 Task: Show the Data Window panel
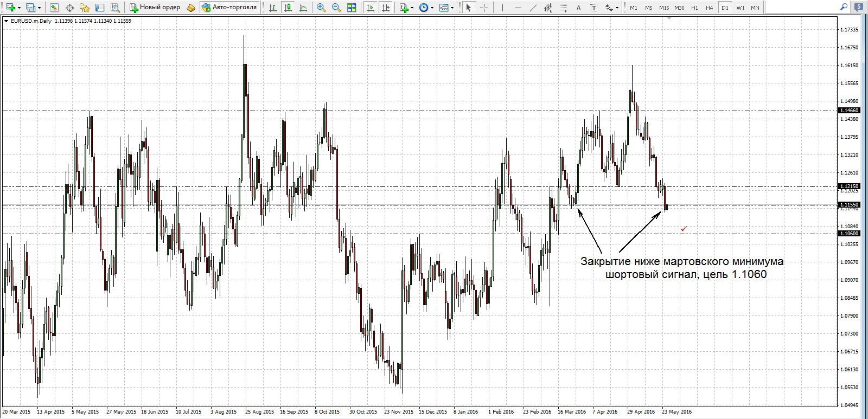point(69,8)
